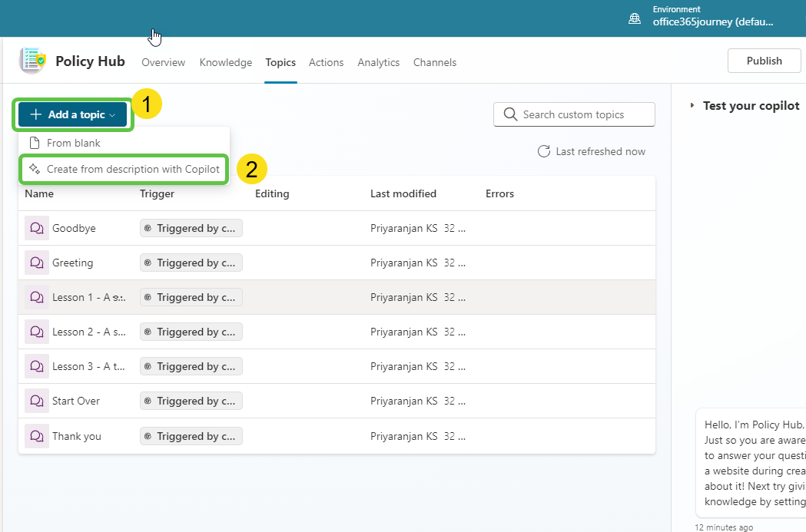Switch to the Knowledge tab
Viewport: 806px width, 532px height.
(x=225, y=62)
